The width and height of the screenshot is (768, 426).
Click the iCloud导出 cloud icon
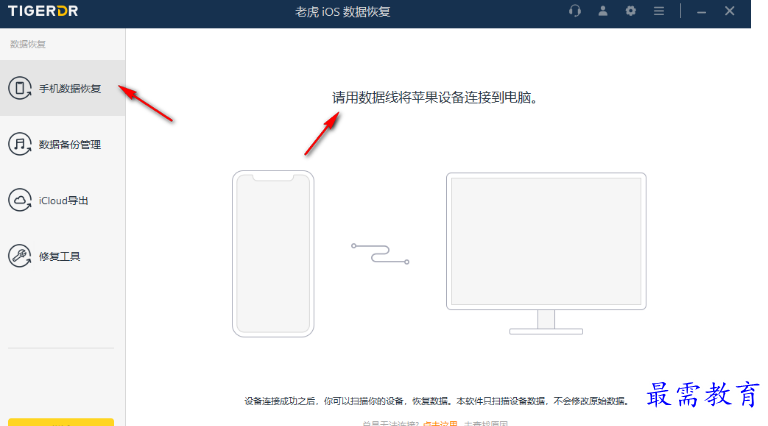coord(20,200)
